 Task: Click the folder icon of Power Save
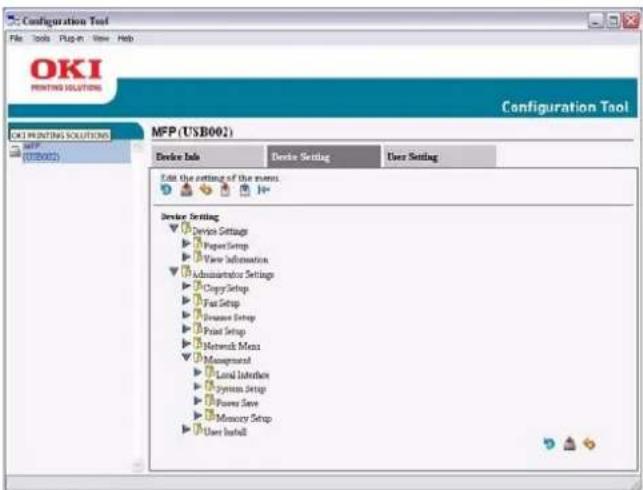coord(210,401)
